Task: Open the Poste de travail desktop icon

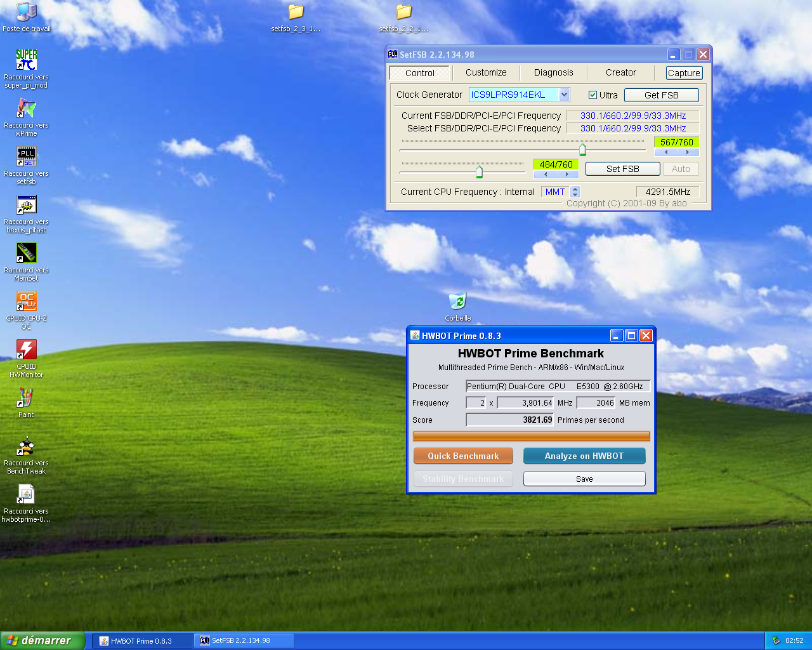Action: 26,11
